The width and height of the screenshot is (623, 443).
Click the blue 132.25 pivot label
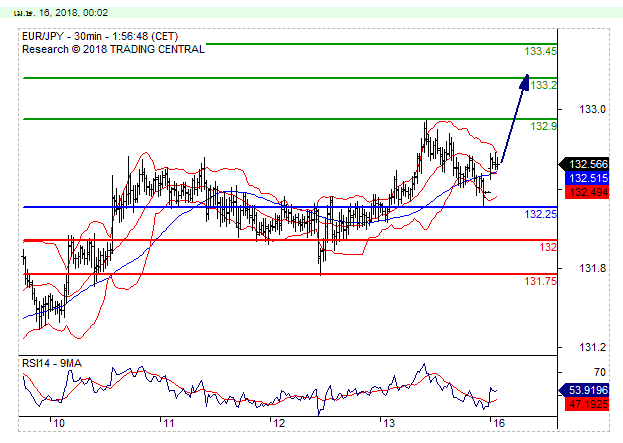[540, 214]
